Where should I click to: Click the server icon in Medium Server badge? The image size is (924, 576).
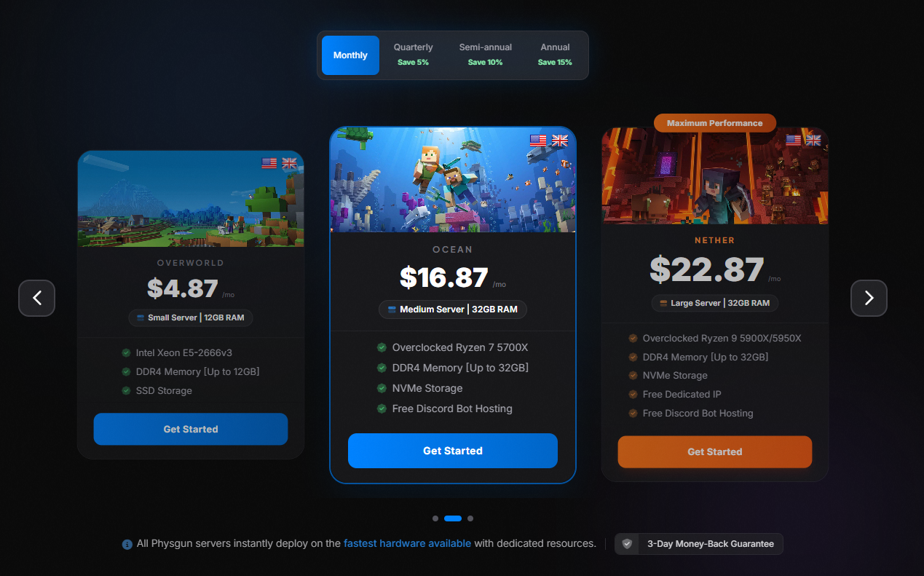(392, 309)
